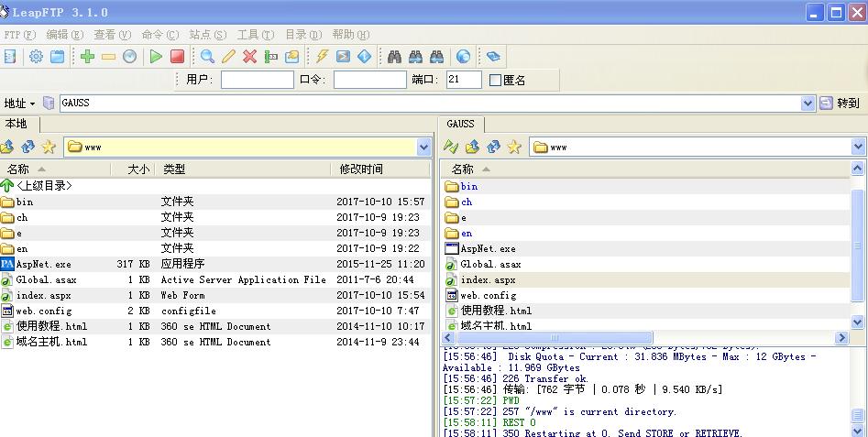Stop transfer with red square icon

[177, 57]
